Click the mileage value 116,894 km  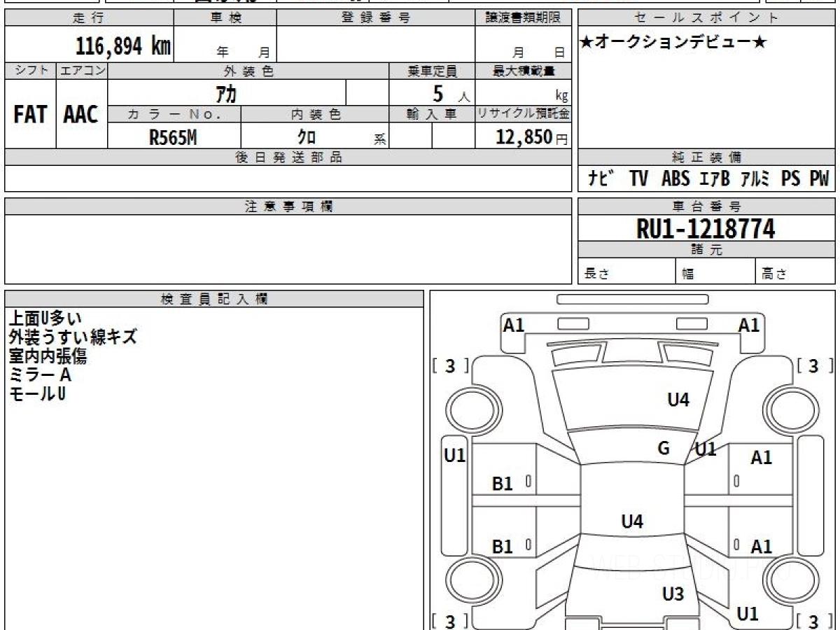tap(122, 47)
